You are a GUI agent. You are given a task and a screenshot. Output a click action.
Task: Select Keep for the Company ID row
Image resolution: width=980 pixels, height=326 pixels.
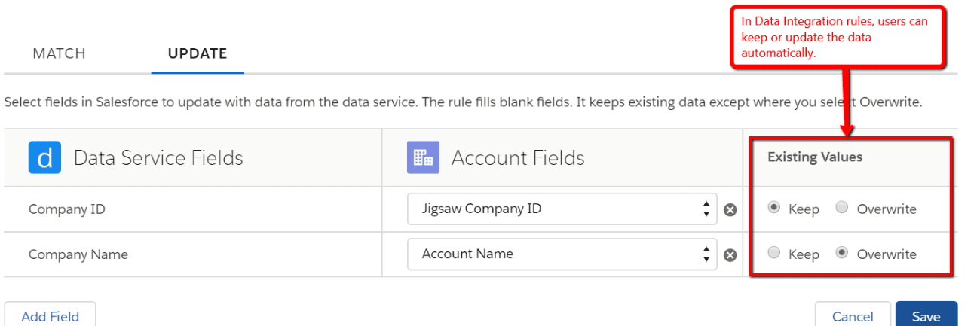(773, 209)
